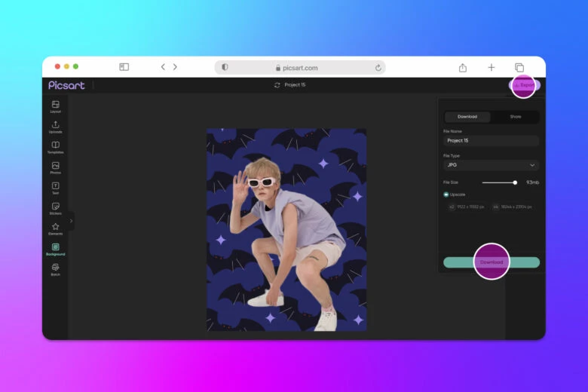
Task: Choose the x4 upscale resolution option
Action: pos(513,207)
